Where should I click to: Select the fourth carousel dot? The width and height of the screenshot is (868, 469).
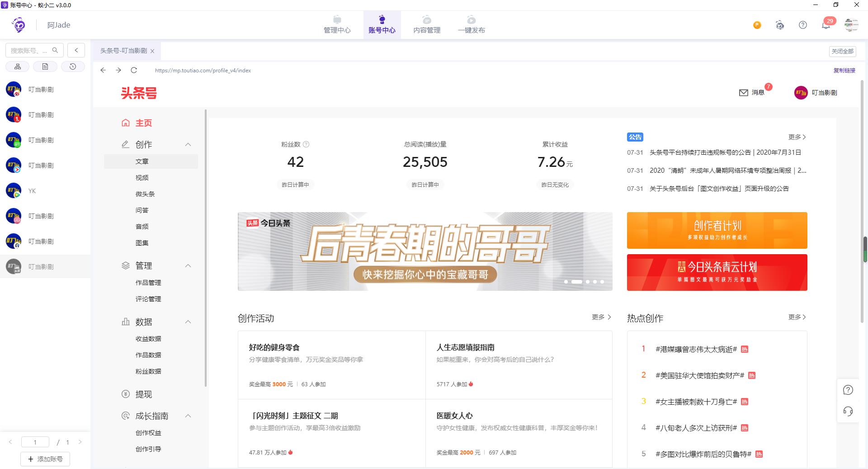[594, 282]
